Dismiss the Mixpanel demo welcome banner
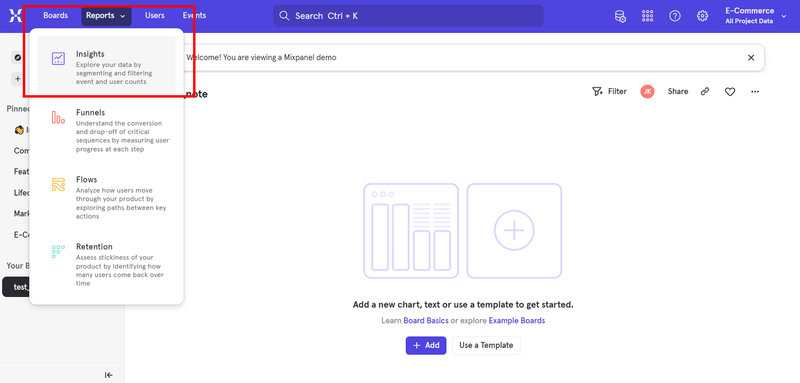Image resolution: width=800 pixels, height=383 pixels. pyautogui.click(x=751, y=58)
